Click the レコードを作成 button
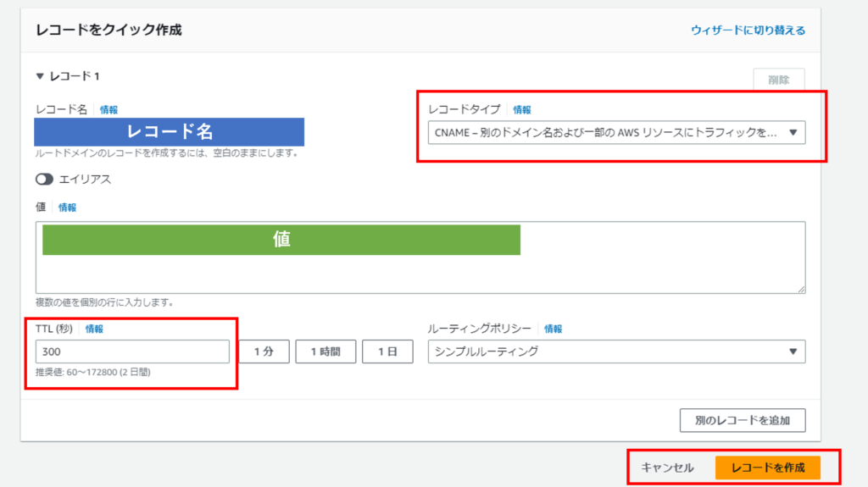 coord(767,468)
